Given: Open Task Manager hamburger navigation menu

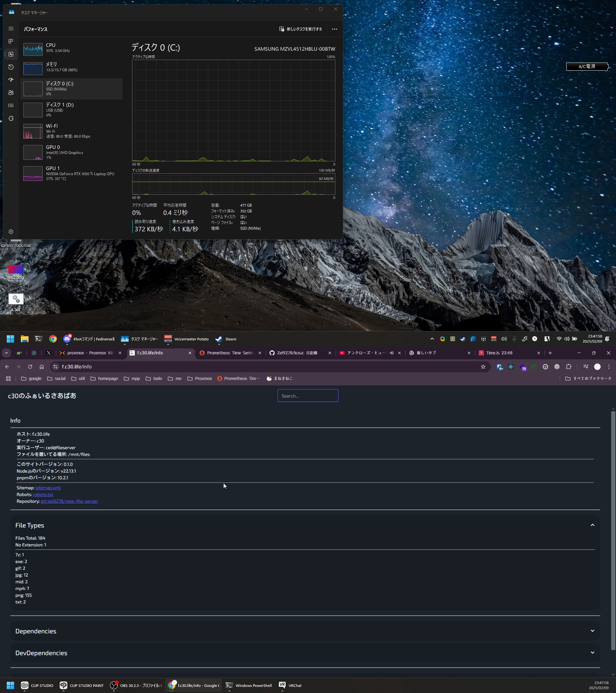Looking at the screenshot, I should click(11, 29).
